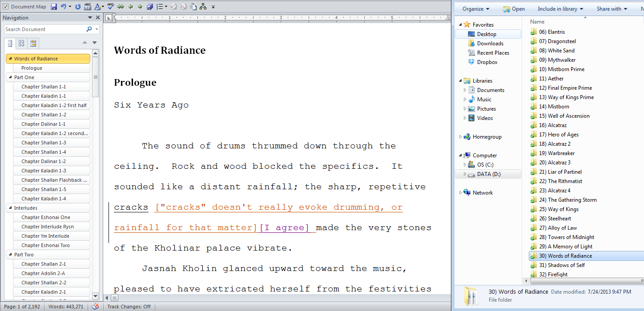Screen dimensions: 644x311
Task: Click green right arrow next icon
Action: click(x=140, y=7)
